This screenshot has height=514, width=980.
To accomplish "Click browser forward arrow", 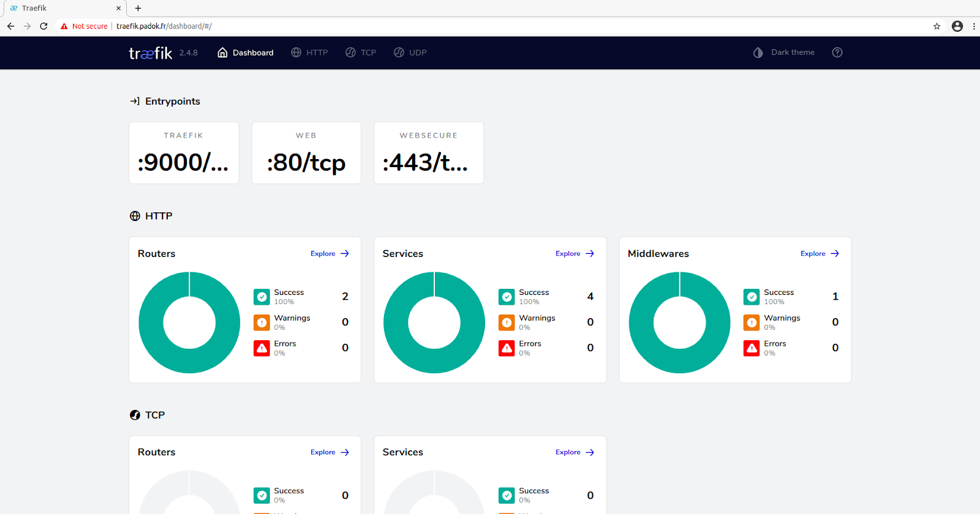I will point(27,26).
